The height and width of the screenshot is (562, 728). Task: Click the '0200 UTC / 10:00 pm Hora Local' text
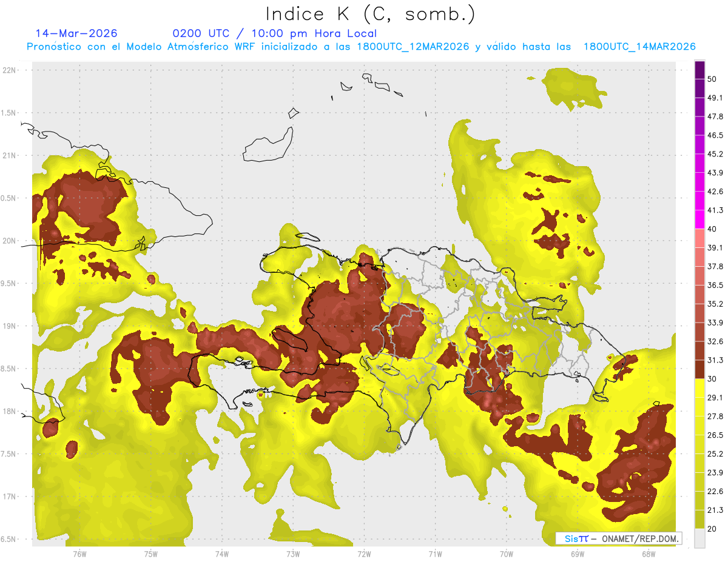274,34
